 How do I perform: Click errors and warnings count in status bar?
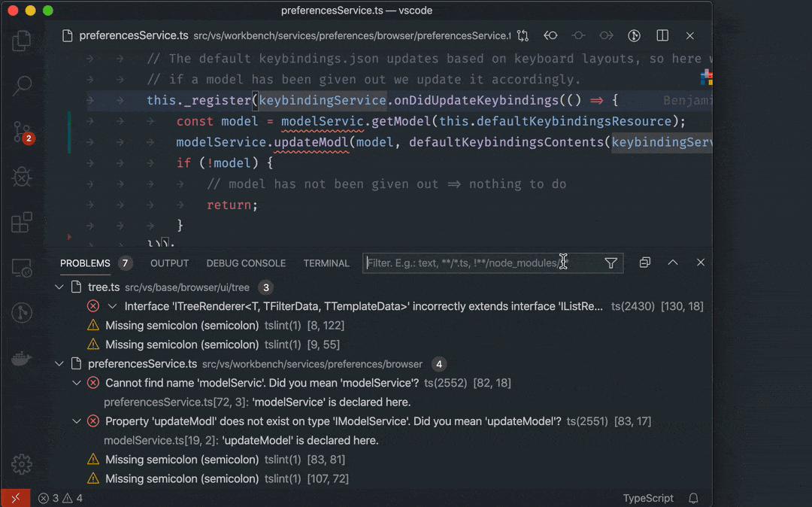tap(60, 498)
